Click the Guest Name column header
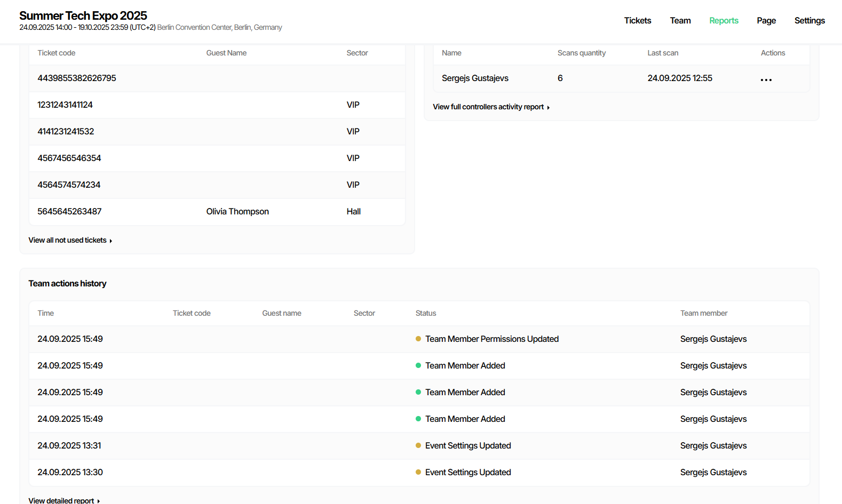The image size is (842, 504). click(x=226, y=53)
